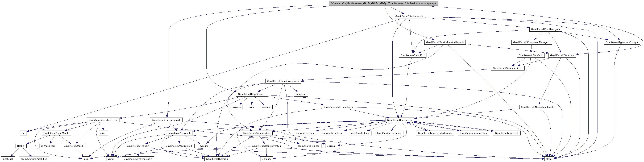Screen dimensions: 644x162
Task: Open GaudiKernel/HashMap.h node
Action: (x=56, y=133)
